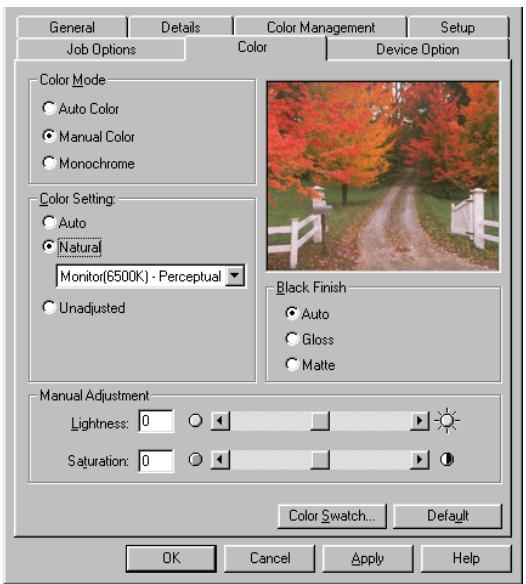
Task: Go to the Color Management tab
Action: 321,27
